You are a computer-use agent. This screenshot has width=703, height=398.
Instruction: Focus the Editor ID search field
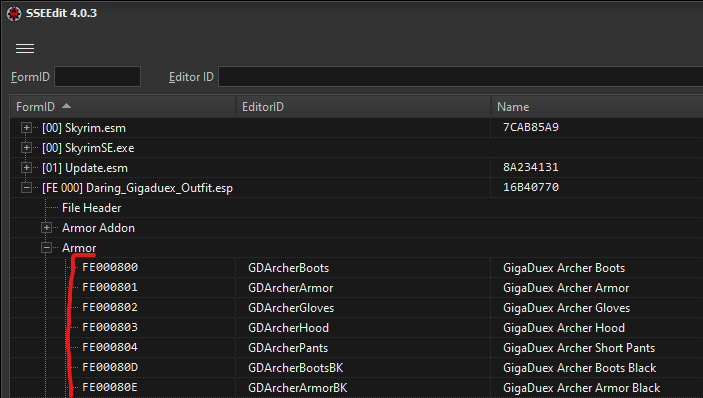point(460,77)
